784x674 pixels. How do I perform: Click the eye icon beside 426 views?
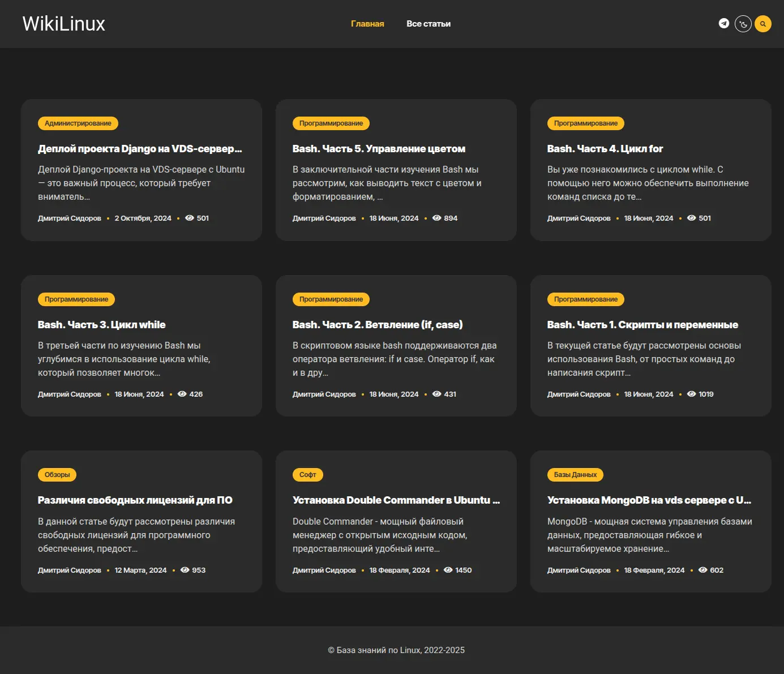pyautogui.click(x=182, y=394)
